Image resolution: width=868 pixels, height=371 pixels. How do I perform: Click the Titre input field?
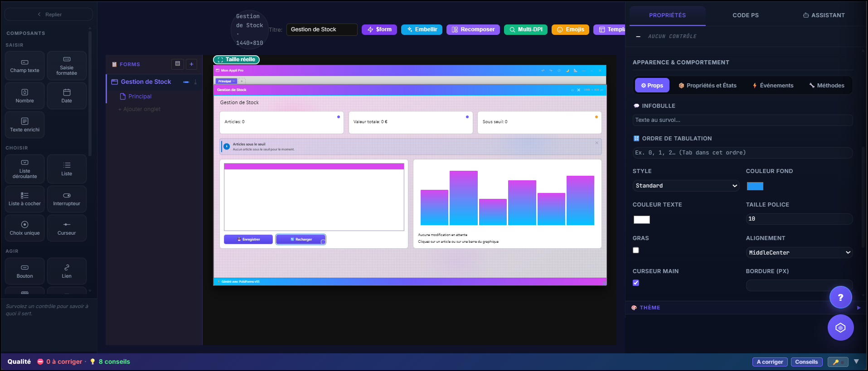[x=322, y=29]
